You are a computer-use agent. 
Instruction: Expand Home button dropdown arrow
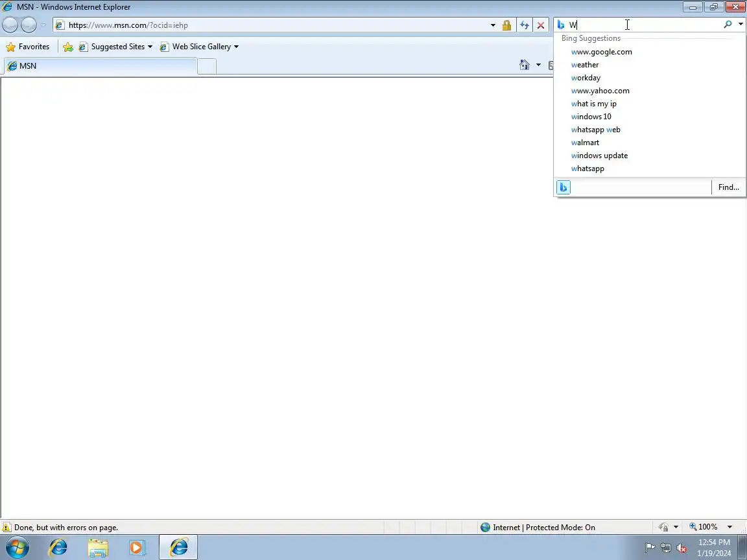click(x=538, y=65)
